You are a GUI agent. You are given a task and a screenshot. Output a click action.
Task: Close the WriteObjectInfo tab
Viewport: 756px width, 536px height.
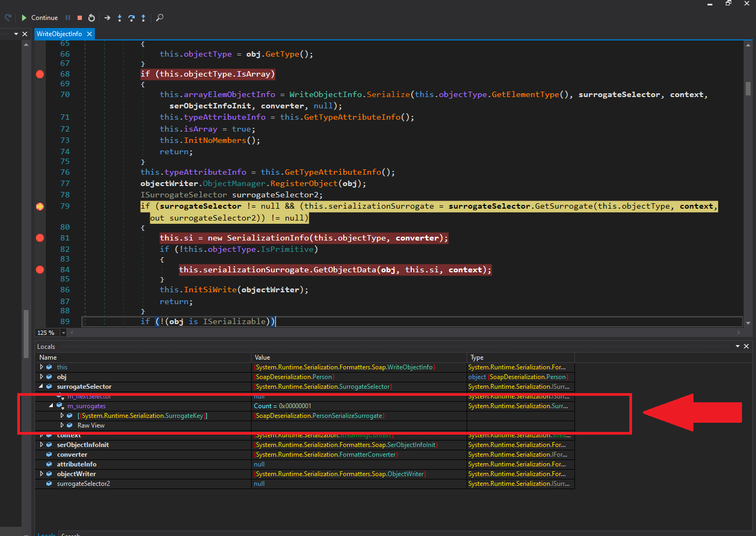(x=89, y=34)
